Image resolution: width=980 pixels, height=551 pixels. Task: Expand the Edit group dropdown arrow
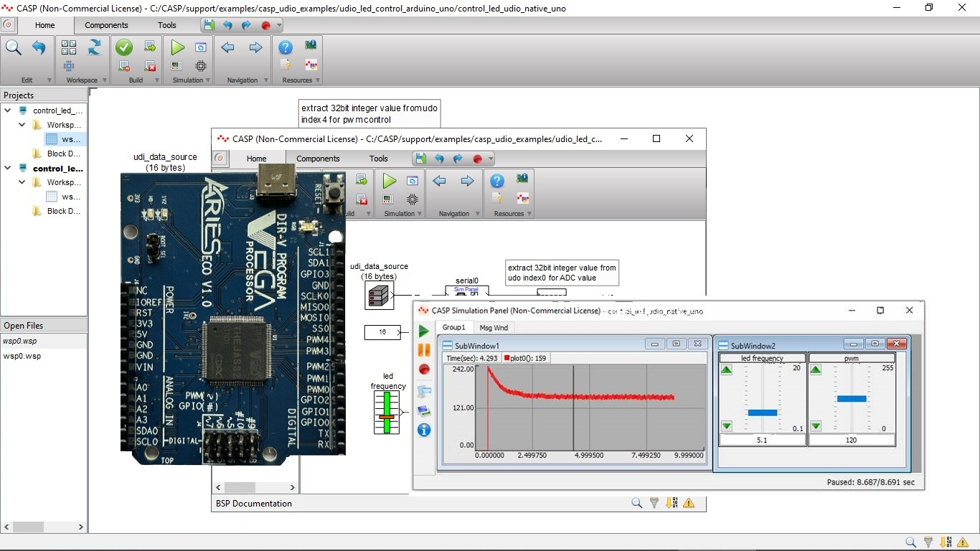point(49,80)
